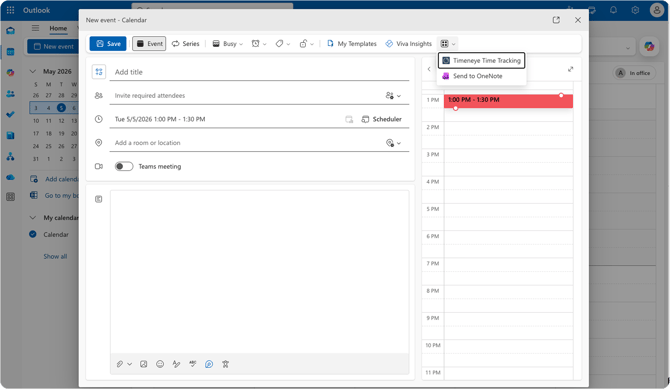This screenshot has width=670, height=389.
Task: Select the 1:00 PM - 1:30 PM event block
Action: 508,101
